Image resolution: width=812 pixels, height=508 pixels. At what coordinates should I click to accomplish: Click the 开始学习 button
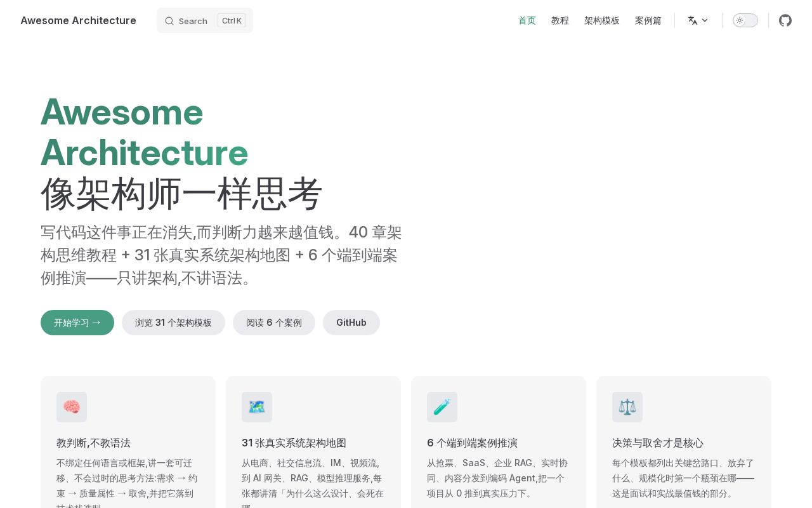point(77,323)
